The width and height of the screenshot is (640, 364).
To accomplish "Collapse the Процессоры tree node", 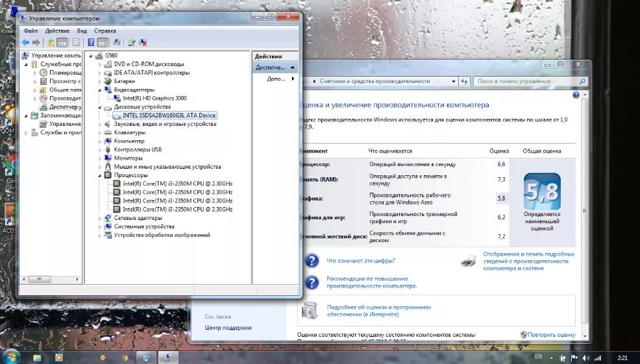I will [99, 175].
